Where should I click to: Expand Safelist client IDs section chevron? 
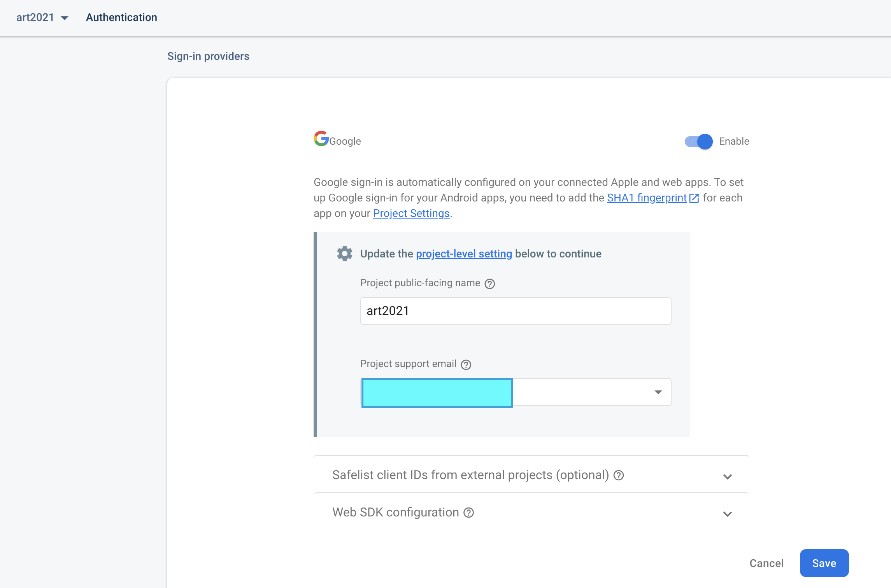pyautogui.click(x=727, y=476)
